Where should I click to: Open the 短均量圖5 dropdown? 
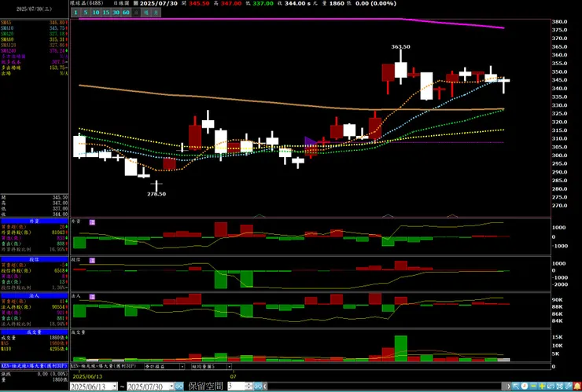(x=229, y=366)
